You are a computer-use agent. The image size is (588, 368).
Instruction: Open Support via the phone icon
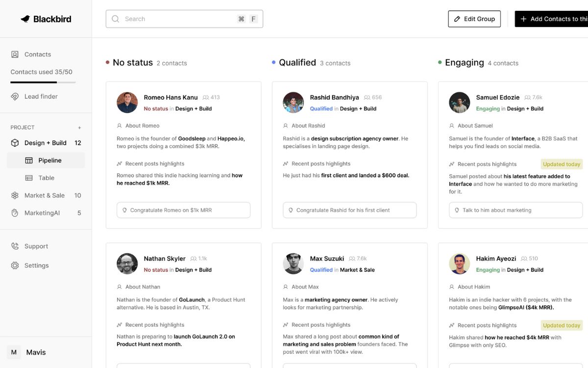(x=15, y=246)
